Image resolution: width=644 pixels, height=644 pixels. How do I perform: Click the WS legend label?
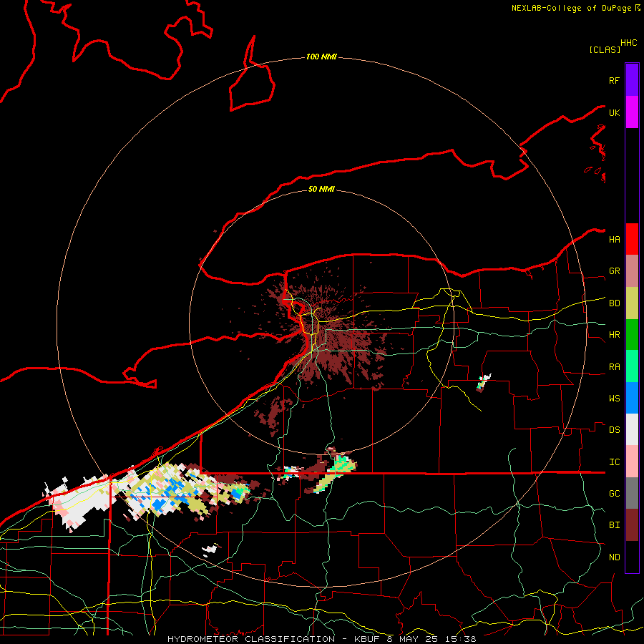(614, 399)
